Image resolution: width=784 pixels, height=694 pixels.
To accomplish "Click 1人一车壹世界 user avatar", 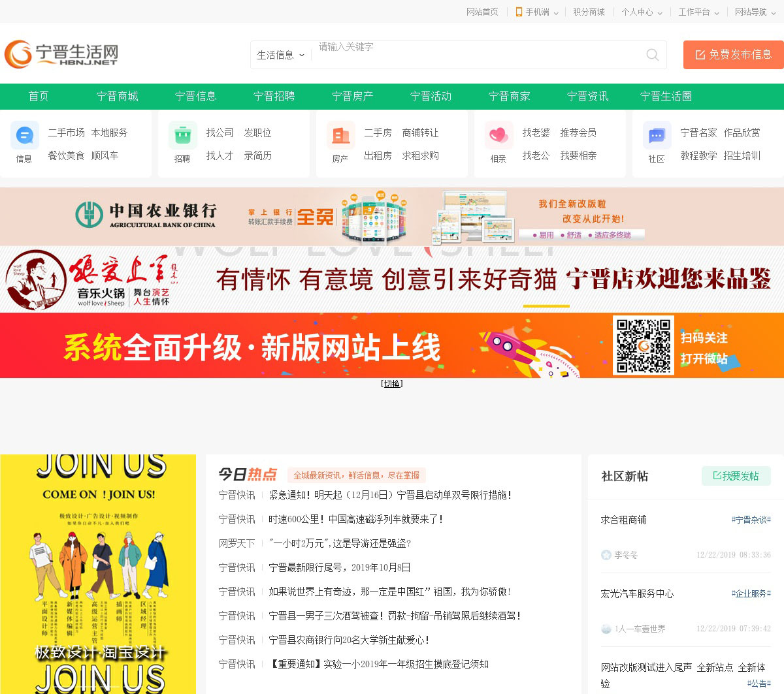I will pos(606,629).
